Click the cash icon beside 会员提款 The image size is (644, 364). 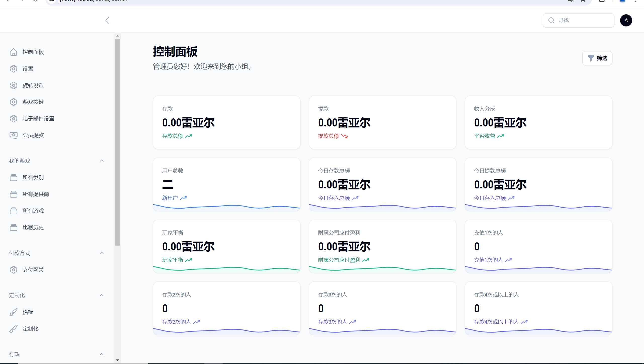coord(14,135)
